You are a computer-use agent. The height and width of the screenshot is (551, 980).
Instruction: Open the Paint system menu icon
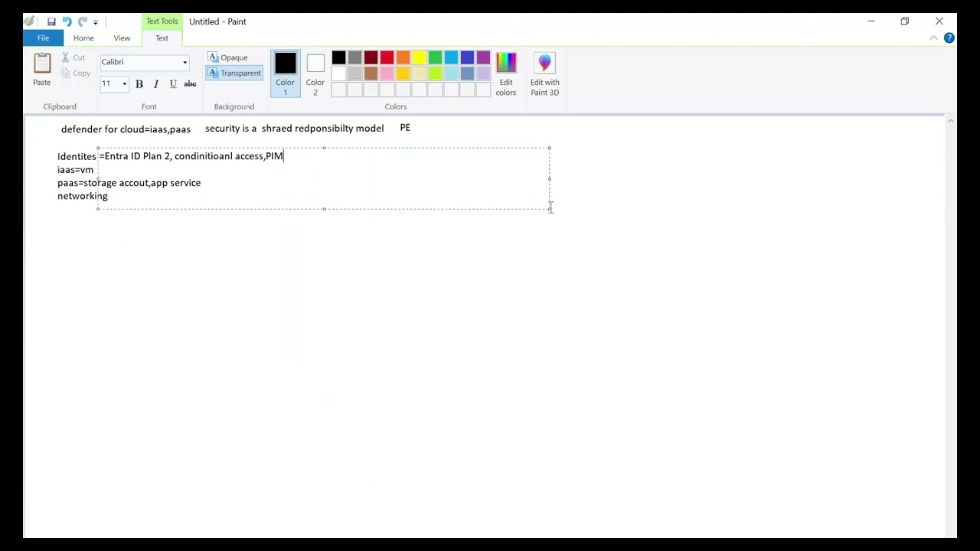(29, 21)
